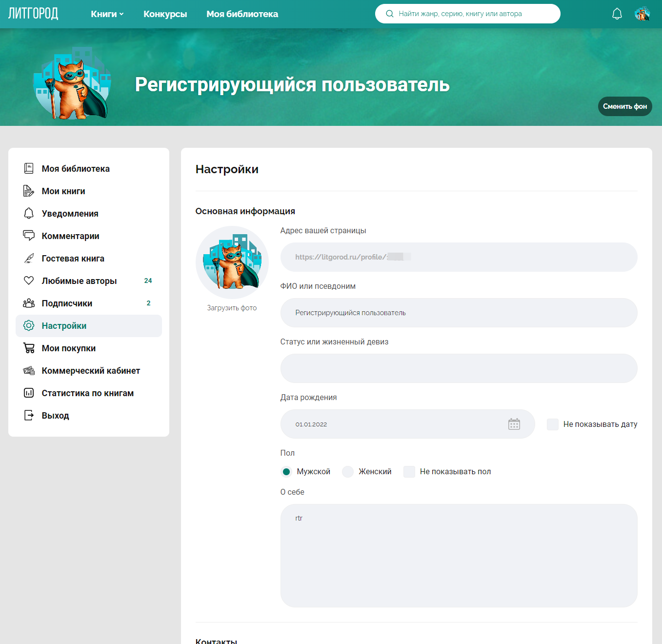Image resolution: width=662 pixels, height=644 pixels.
Task: Click the Загрузить фото link
Action: [232, 308]
